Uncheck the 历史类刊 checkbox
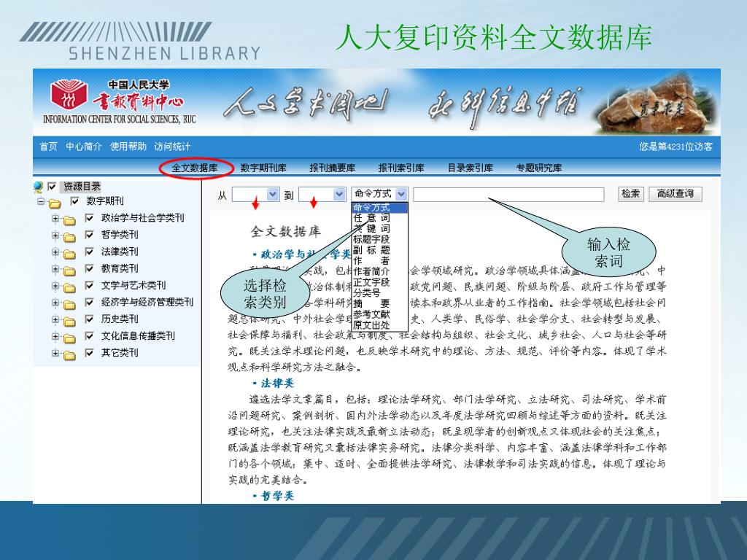 (x=89, y=319)
